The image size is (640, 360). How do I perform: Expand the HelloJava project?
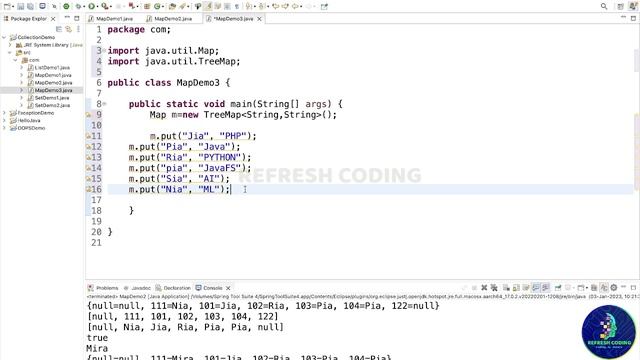coord(4,120)
